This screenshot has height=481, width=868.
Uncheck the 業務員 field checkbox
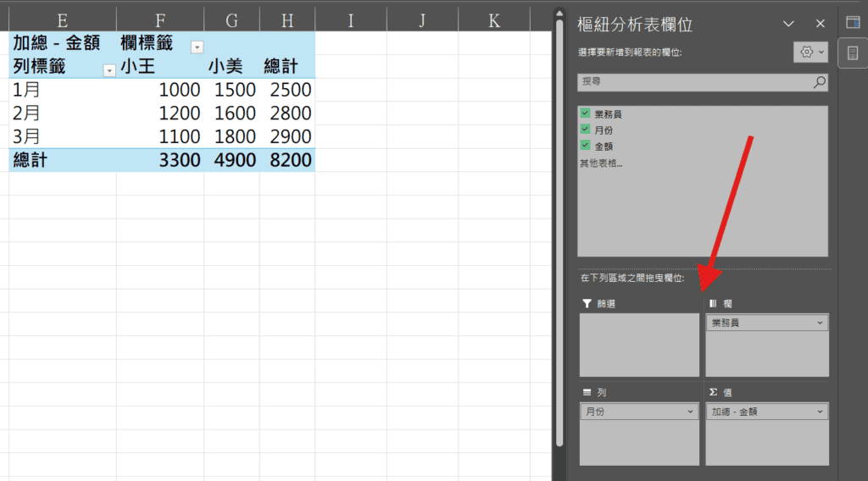[585, 113]
